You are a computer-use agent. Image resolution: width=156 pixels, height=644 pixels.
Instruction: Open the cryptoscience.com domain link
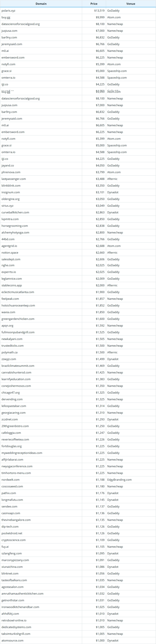[13, 540]
